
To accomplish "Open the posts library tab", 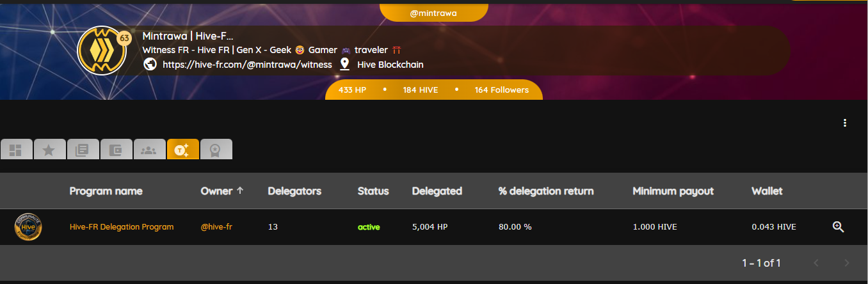I will tap(82, 150).
